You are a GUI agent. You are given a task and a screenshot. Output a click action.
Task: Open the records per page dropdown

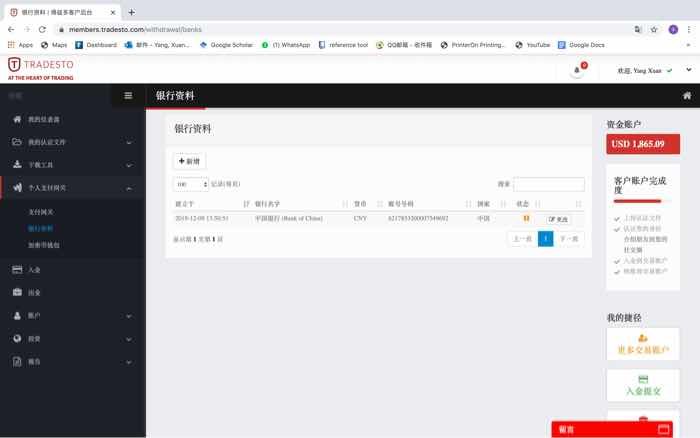(x=191, y=184)
